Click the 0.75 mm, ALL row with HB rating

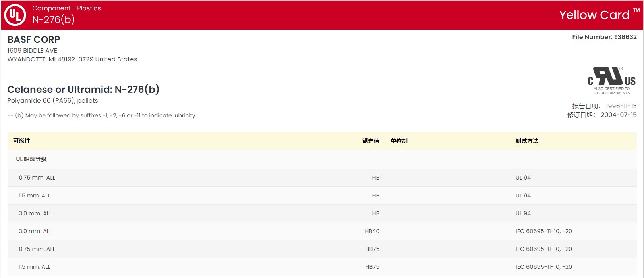point(322,178)
